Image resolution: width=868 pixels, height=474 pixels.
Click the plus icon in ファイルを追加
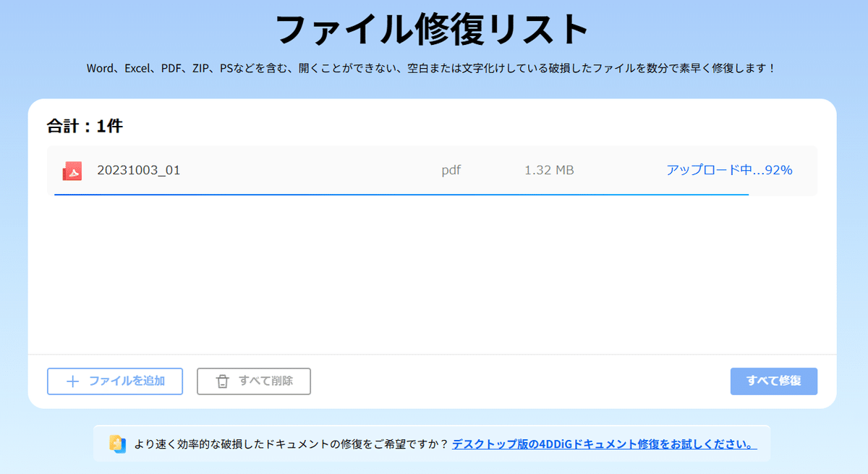click(72, 381)
